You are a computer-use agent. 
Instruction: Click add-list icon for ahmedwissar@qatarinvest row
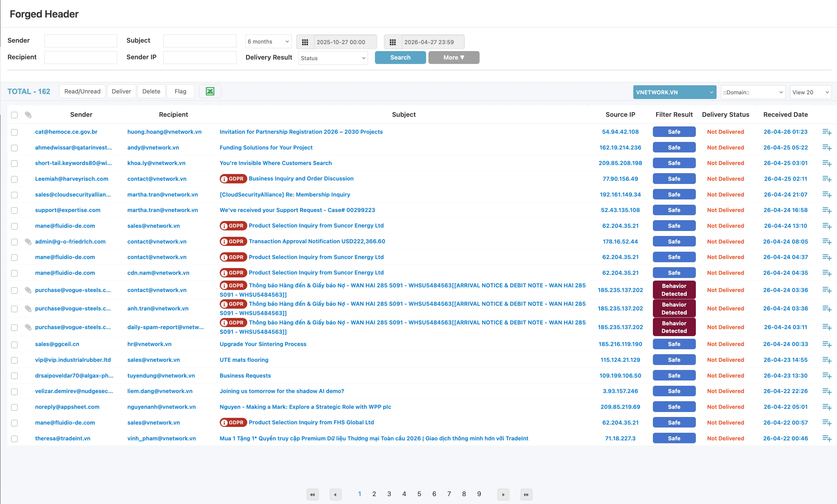[827, 148]
